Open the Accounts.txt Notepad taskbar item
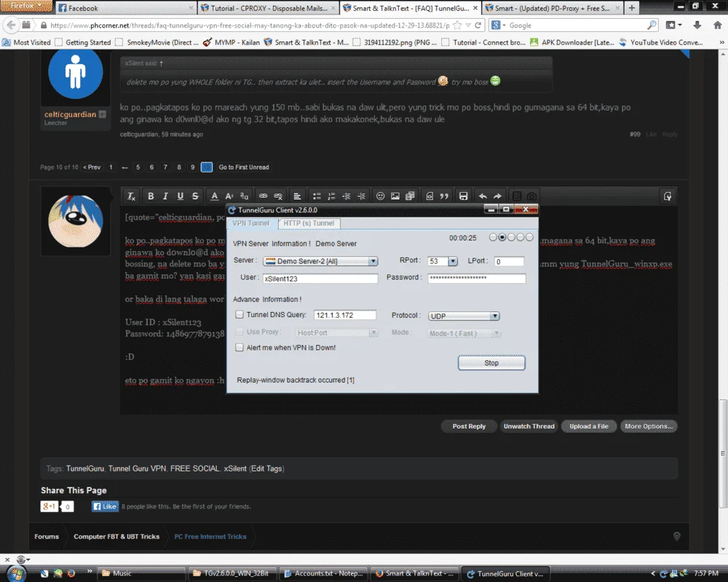 pos(324,574)
